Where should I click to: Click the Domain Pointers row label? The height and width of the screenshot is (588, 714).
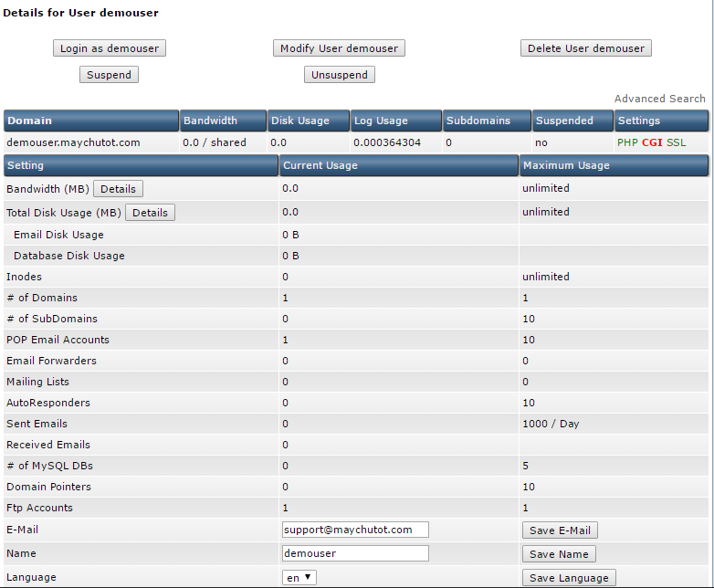pyautogui.click(x=48, y=487)
